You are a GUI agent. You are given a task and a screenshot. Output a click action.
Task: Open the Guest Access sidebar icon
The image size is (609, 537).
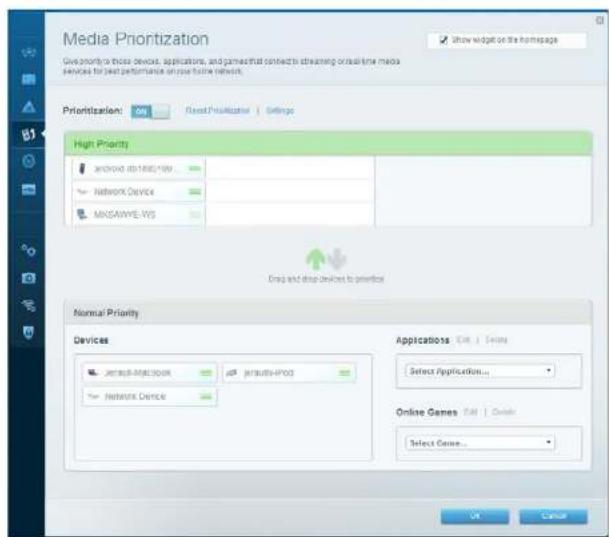[28, 80]
